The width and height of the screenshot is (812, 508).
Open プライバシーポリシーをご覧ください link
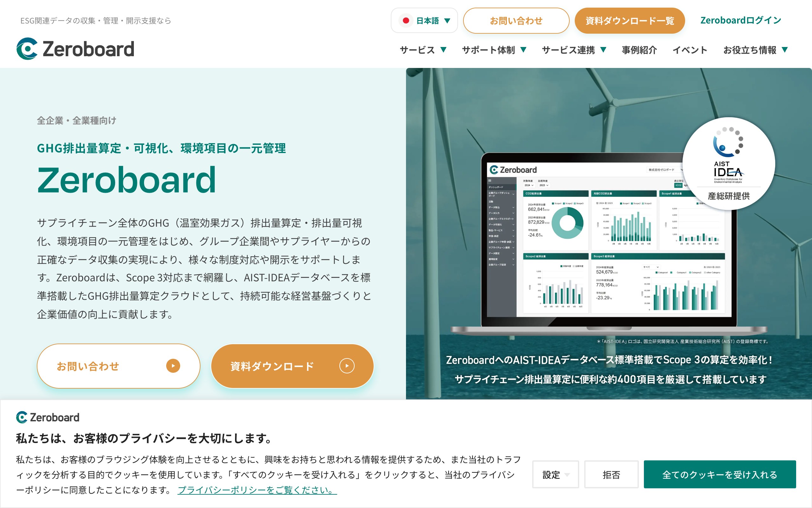click(x=257, y=490)
